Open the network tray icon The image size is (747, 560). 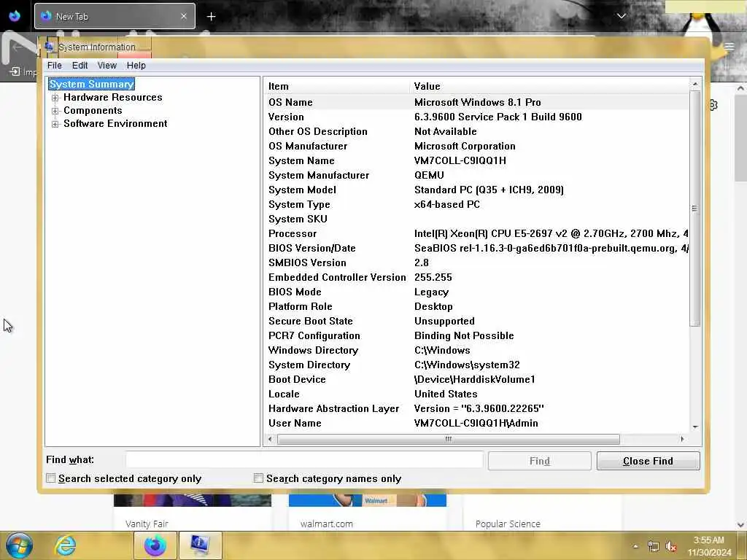653,547
